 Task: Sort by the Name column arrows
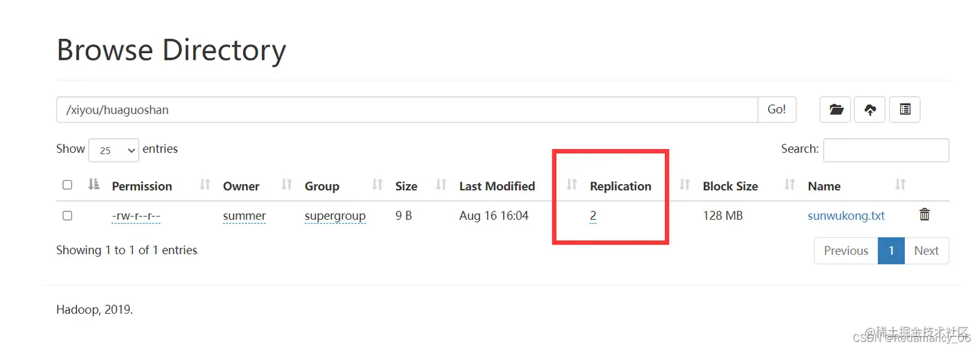900,185
